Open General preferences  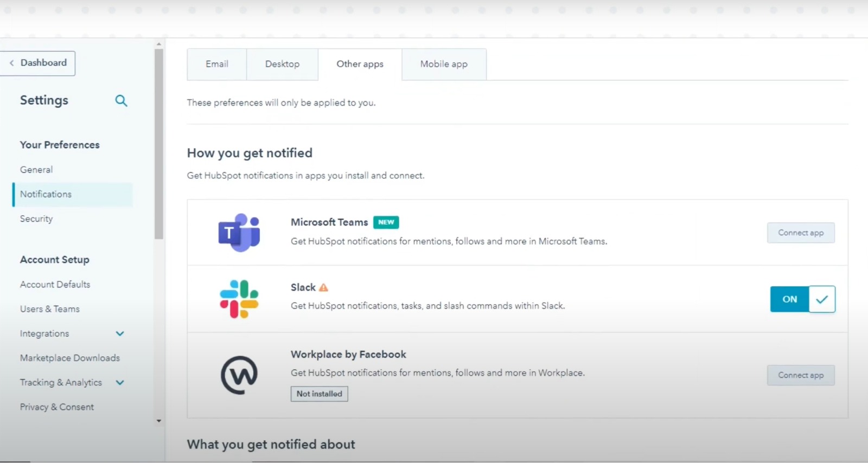point(36,170)
